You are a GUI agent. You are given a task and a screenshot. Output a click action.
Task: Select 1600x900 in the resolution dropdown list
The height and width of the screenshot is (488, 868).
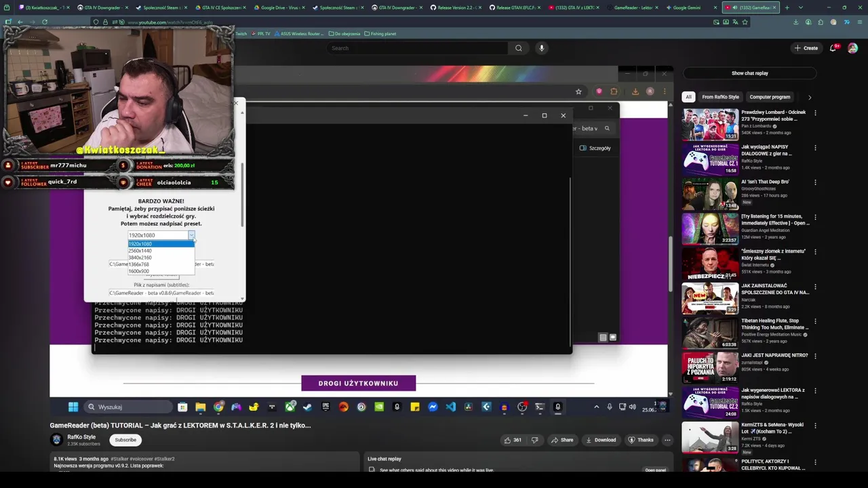click(x=161, y=271)
